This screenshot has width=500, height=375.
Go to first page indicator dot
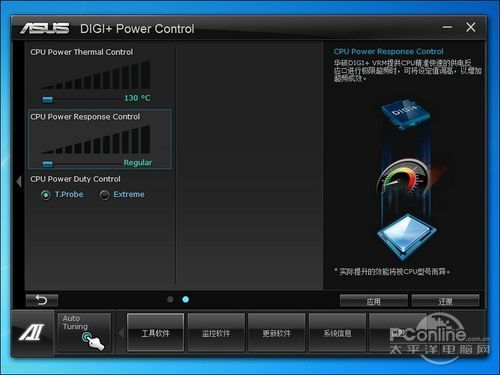coord(170,299)
